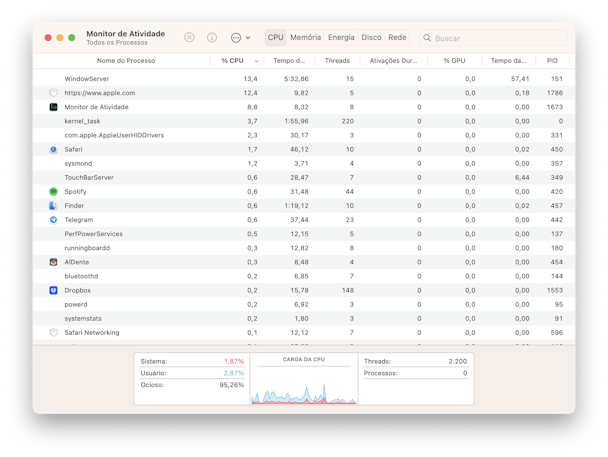Click the Usuário 2,87% value
The width and height of the screenshot is (608, 457).
pos(234,373)
